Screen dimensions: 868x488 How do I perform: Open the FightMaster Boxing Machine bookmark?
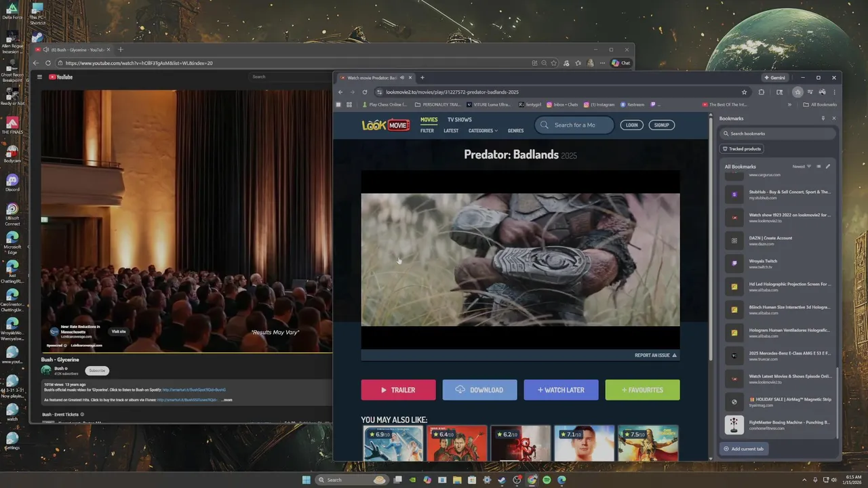coord(778,425)
